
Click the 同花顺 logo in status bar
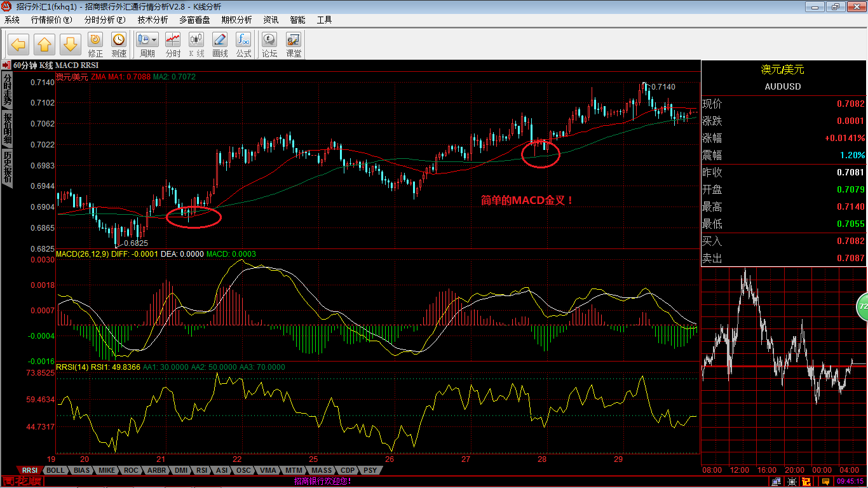click(x=22, y=481)
